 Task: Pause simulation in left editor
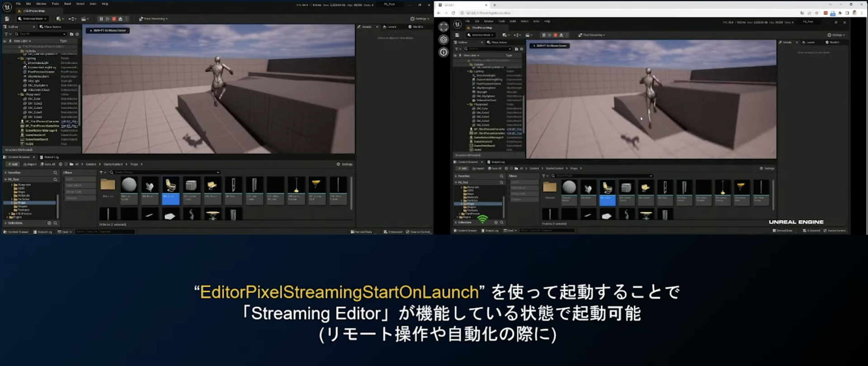coord(101,19)
